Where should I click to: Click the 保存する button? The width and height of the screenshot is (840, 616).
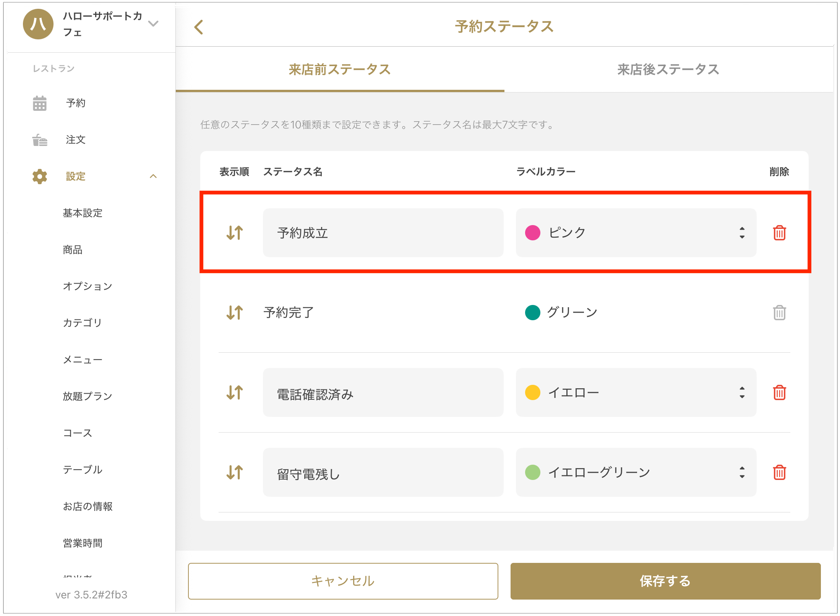665,581
